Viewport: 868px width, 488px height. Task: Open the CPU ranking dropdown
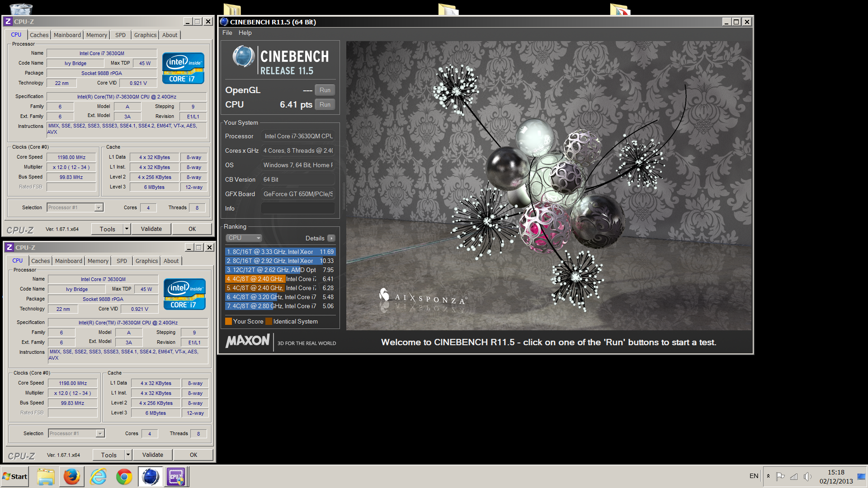pos(244,238)
